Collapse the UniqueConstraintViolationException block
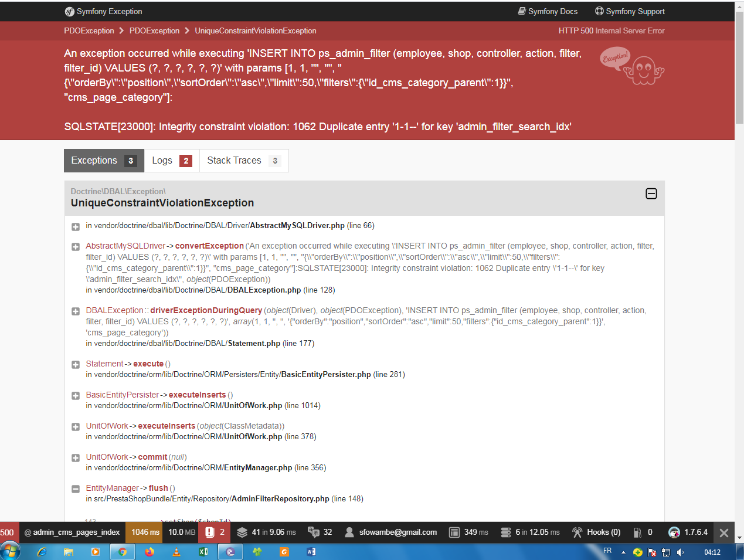The height and width of the screenshot is (560, 744). point(651,194)
